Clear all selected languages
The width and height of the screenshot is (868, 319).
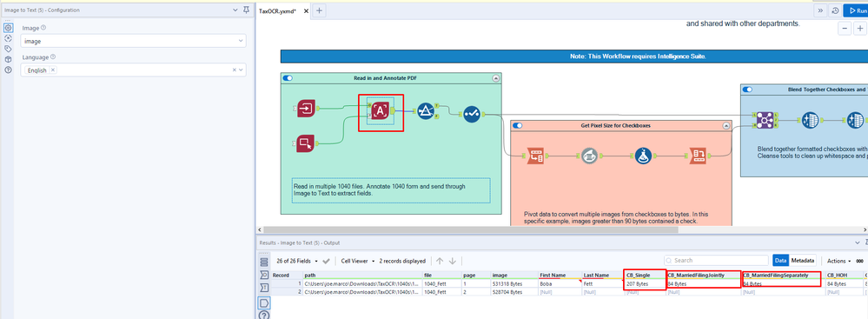[234, 70]
